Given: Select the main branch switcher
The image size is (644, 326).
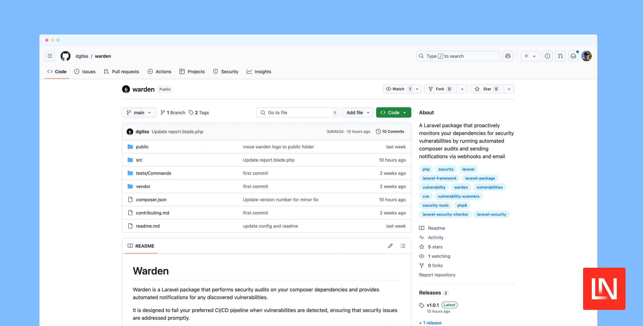Looking at the screenshot, I should point(139,112).
